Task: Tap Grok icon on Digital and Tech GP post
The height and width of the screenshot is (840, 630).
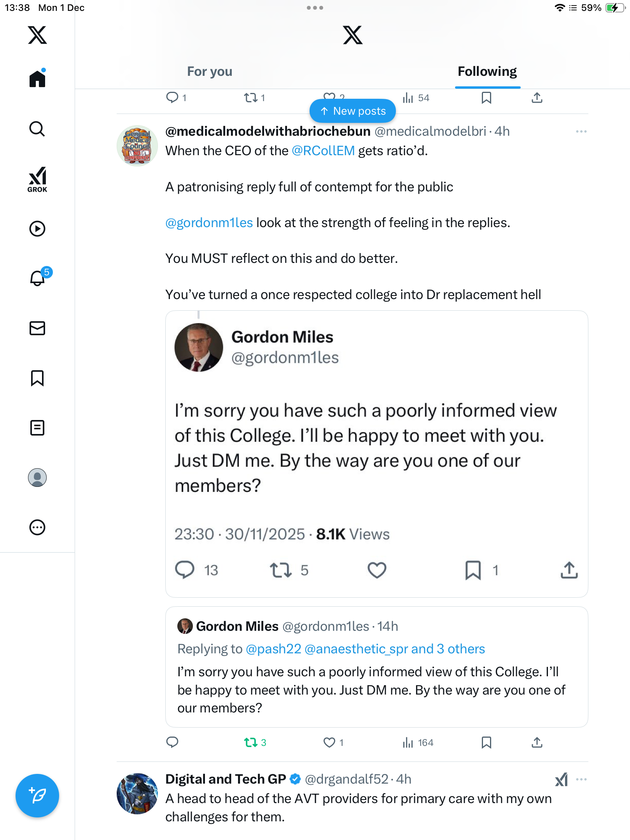Action: [x=561, y=779]
